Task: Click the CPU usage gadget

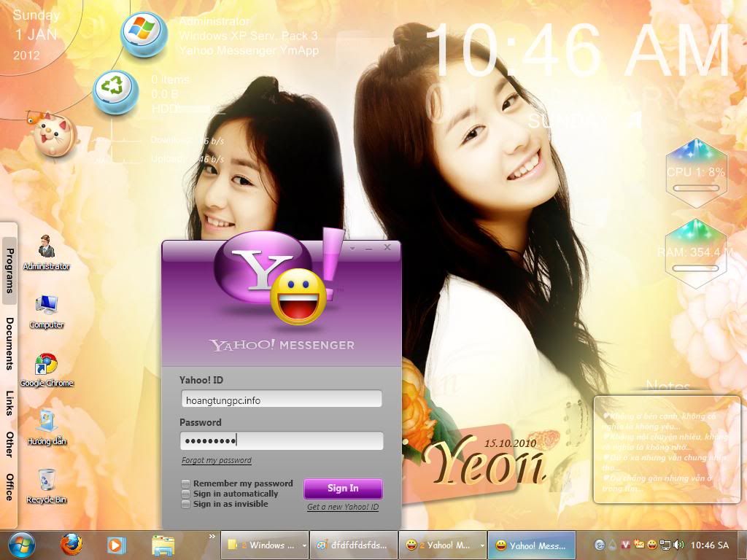Action: coord(696,173)
